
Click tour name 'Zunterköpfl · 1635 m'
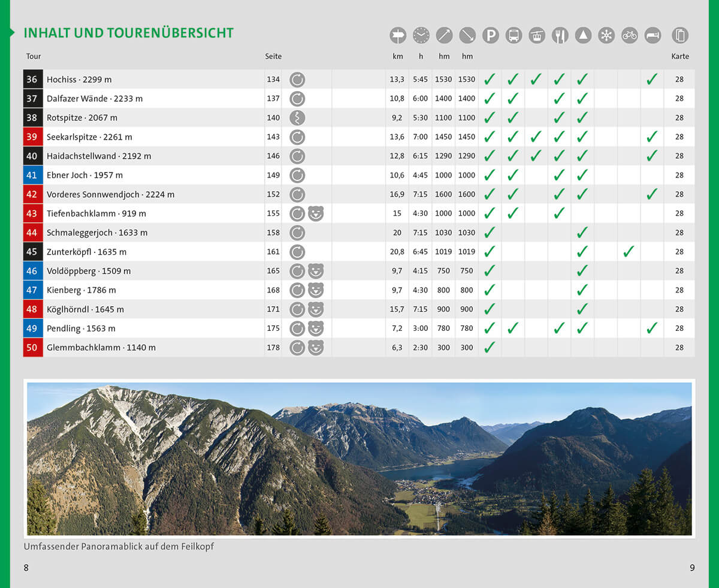pos(87,252)
